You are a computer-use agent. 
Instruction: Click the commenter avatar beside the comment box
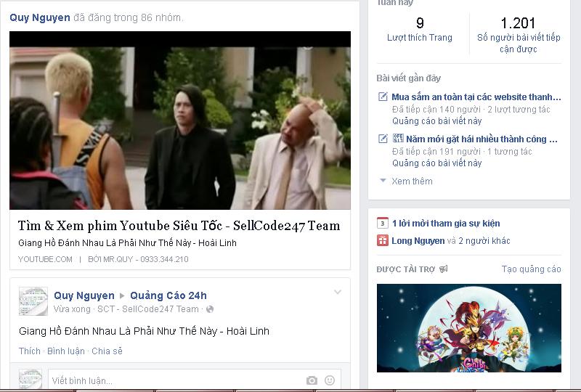click(x=31, y=380)
